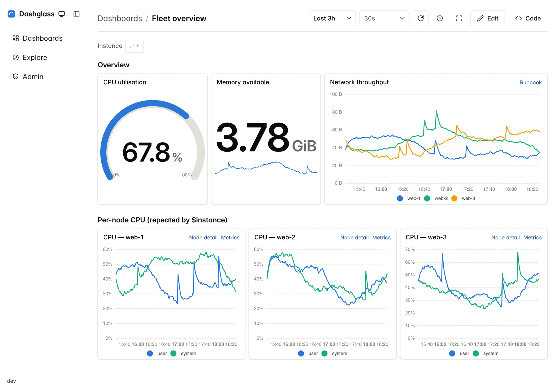Toggle system series in CPU web-2 legend

(x=335, y=353)
